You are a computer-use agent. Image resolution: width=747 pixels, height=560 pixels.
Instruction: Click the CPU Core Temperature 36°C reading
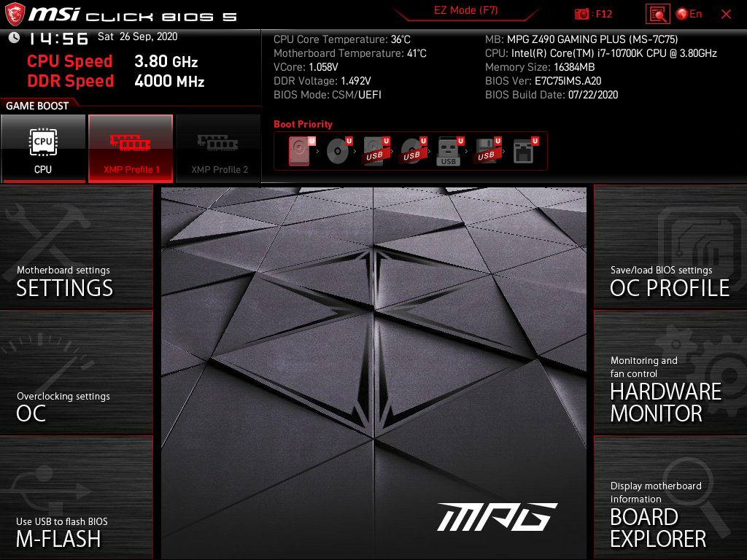pyautogui.click(x=342, y=39)
